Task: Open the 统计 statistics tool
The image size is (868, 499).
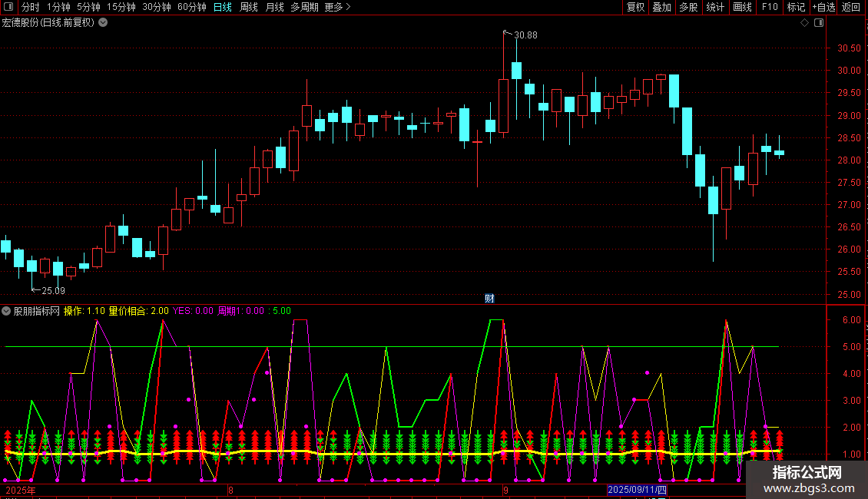Action: point(715,7)
